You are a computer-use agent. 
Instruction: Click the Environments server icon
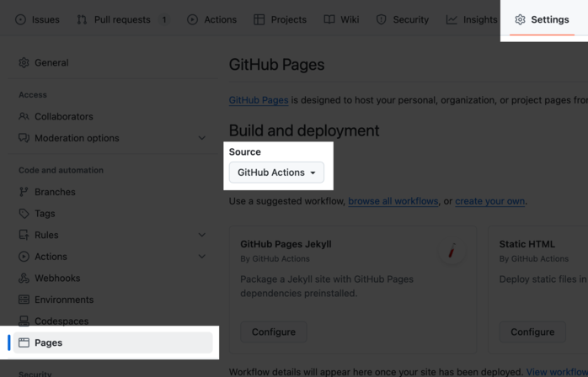pyautogui.click(x=24, y=300)
